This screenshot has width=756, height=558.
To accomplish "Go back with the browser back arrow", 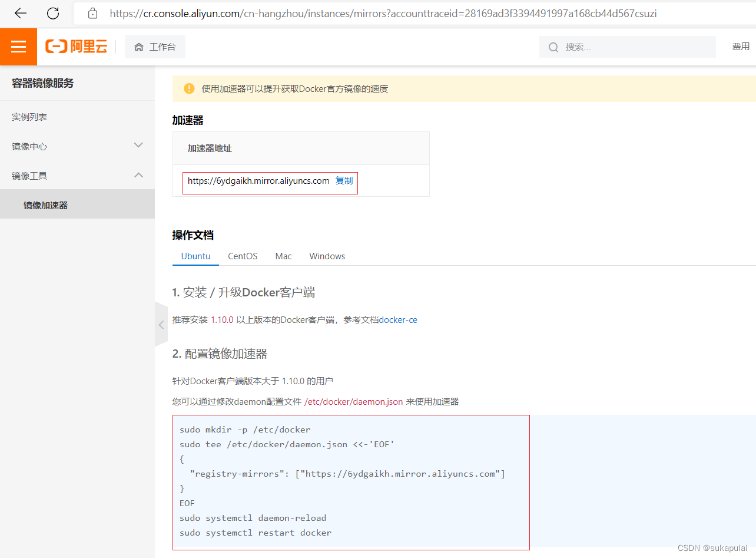I will tap(21, 13).
